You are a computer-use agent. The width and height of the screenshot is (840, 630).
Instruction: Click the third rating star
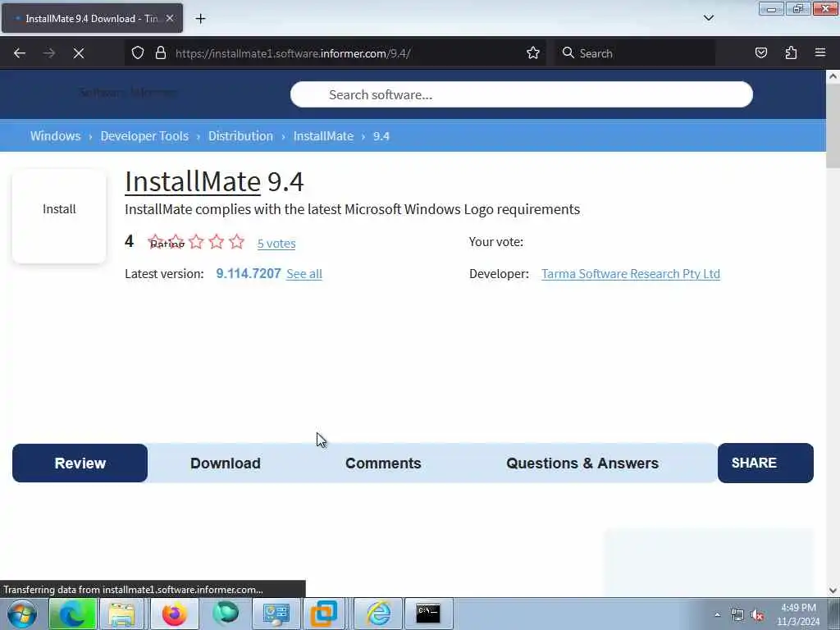coord(196,242)
